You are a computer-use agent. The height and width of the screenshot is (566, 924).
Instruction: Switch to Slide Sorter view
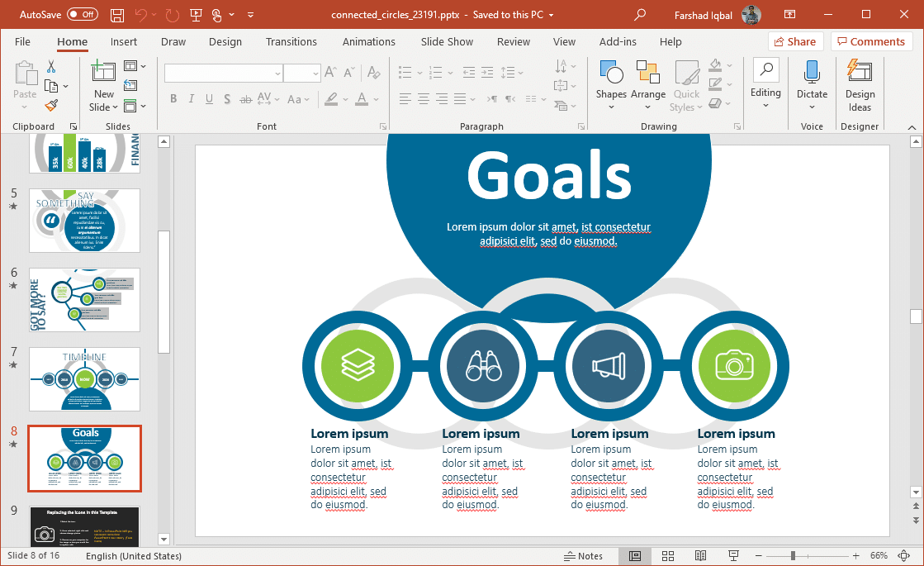click(x=667, y=556)
